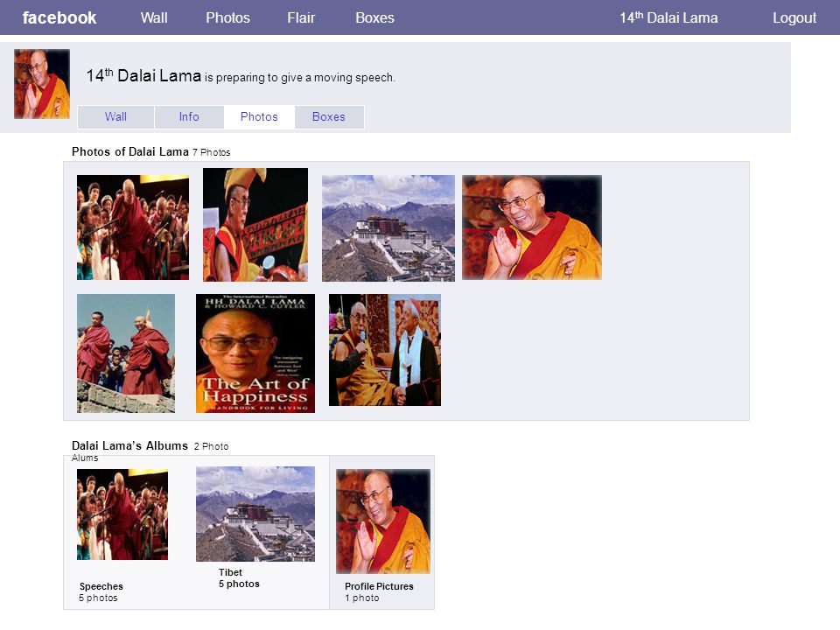Select the Photos profile tab
The width and height of the screenshot is (840, 630).
coord(259,116)
